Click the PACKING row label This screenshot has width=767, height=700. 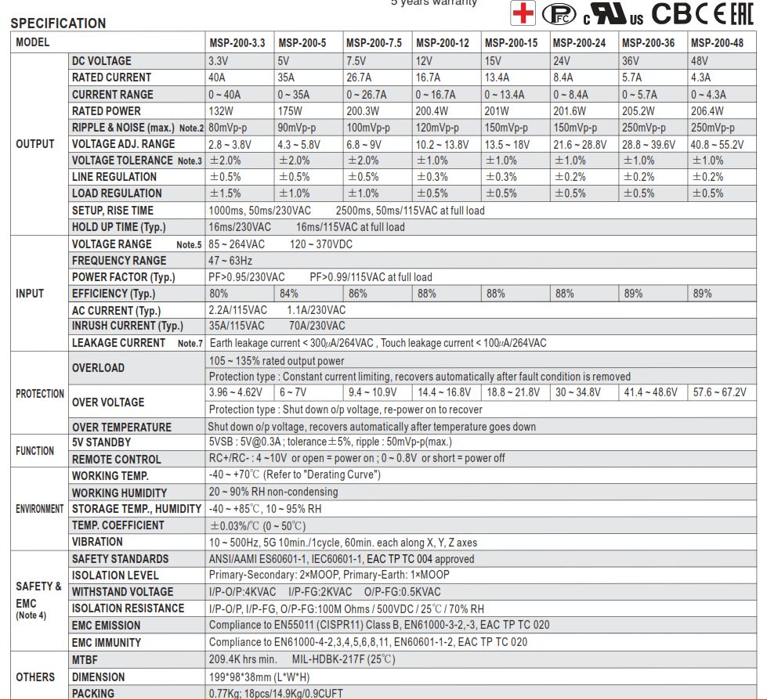[x=93, y=693]
